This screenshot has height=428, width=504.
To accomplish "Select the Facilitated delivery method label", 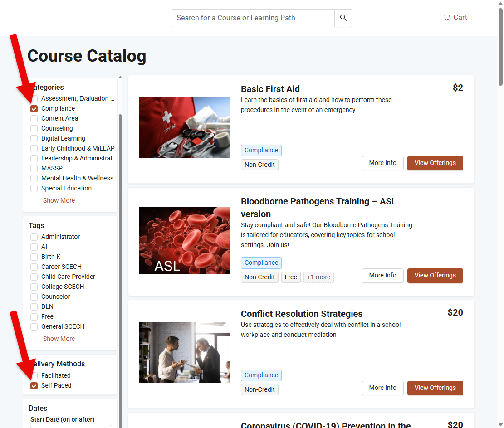I will click(x=56, y=375).
